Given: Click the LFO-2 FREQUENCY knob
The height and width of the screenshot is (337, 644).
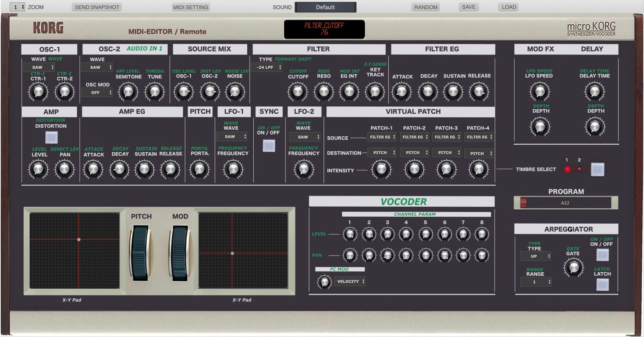Looking at the screenshot, I should point(304,169).
